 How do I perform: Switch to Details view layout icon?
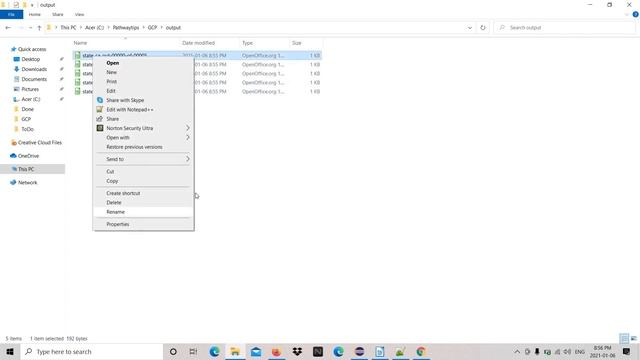(624, 338)
